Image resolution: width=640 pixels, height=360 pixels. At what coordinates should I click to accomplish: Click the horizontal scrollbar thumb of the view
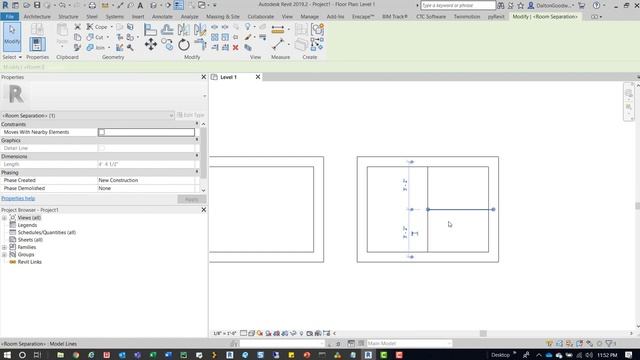coord(483,333)
